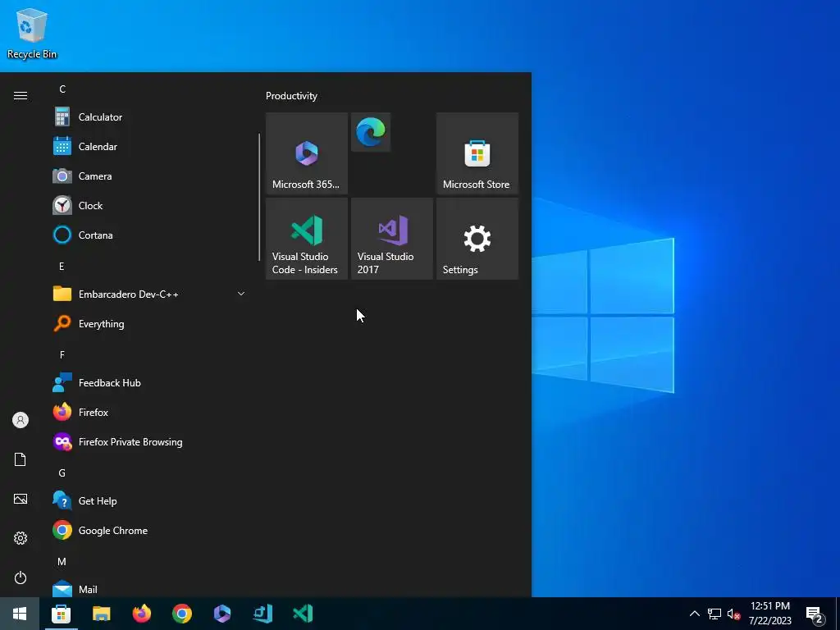This screenshot has height=630, width=840.
Task: Open the Clock app
Action: (x=150, y=205)
